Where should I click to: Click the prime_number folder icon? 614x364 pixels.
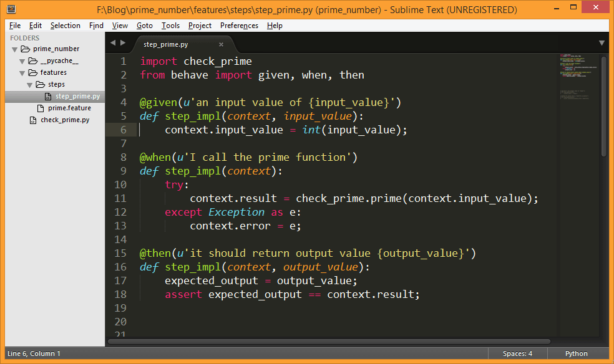point(26,49)
